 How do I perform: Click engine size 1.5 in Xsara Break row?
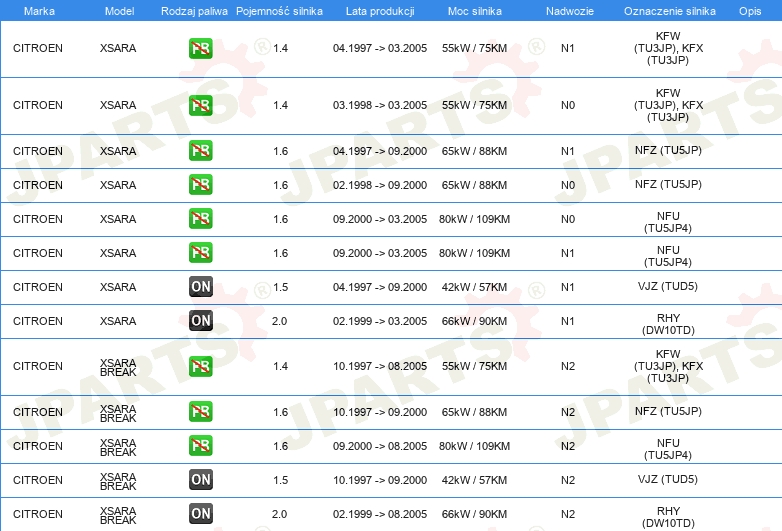[x=280, y=480]
